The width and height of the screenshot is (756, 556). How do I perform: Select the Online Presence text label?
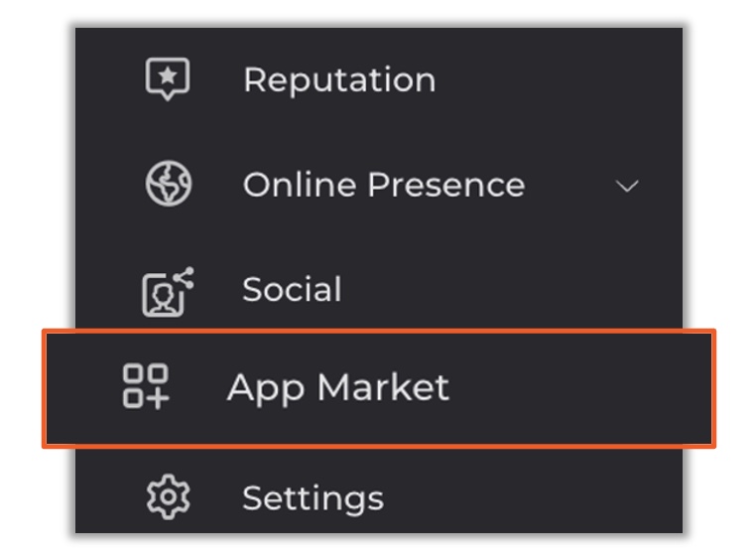[x=383, y=185]
